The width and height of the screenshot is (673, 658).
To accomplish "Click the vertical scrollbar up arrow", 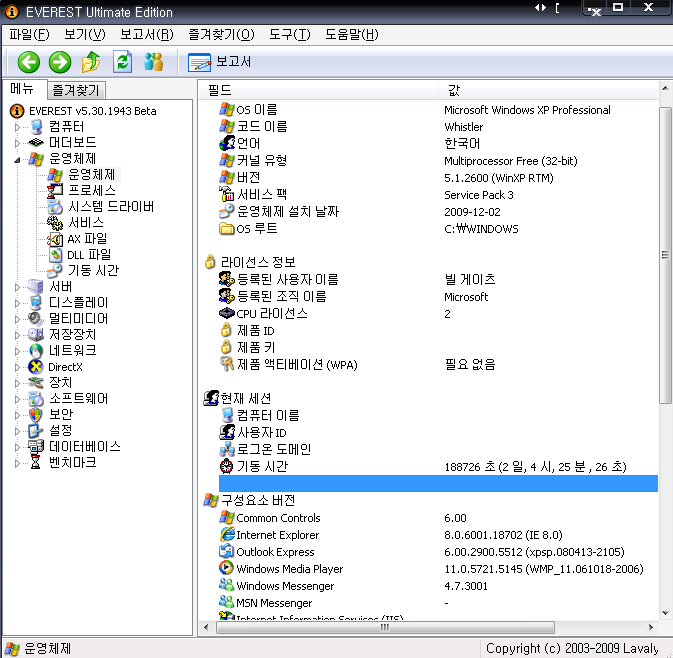I will (665, 88).
